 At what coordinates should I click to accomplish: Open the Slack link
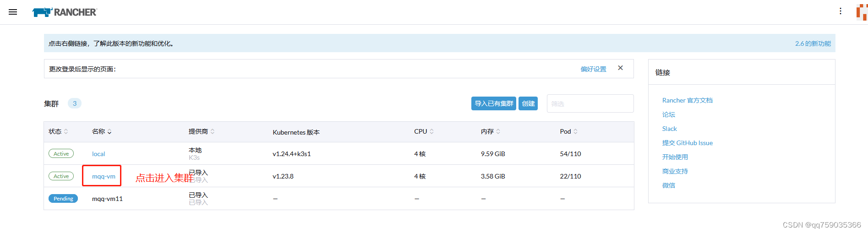(x=669, y=129)
